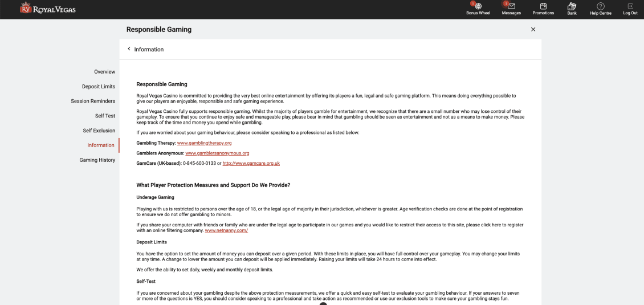Click the 'Deposit Limits' content subheading
Viewport: 644px width, 305px height.
[x=152, y=242]
